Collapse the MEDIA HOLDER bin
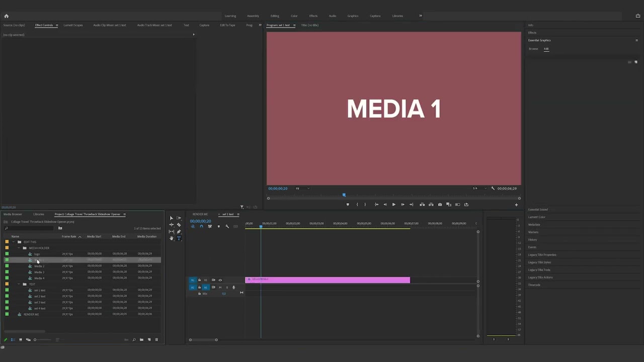The image size is (644, 362). [x=19, y=248]
